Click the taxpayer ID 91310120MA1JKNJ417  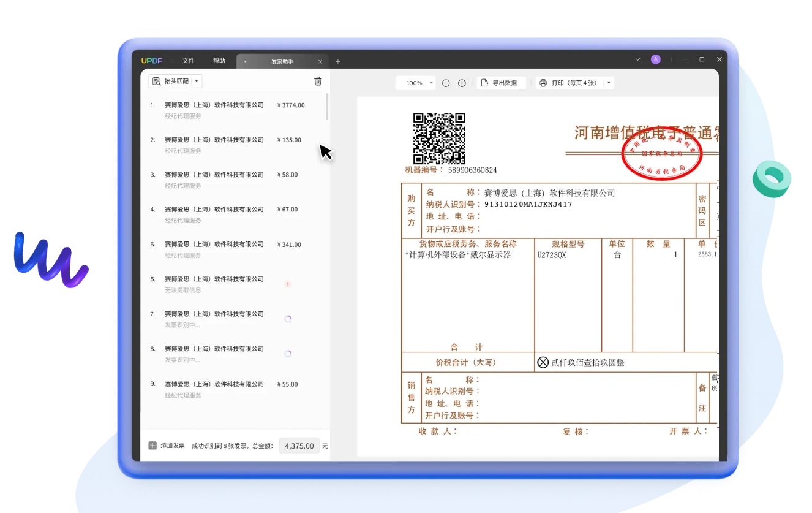[x=528, y=204]
